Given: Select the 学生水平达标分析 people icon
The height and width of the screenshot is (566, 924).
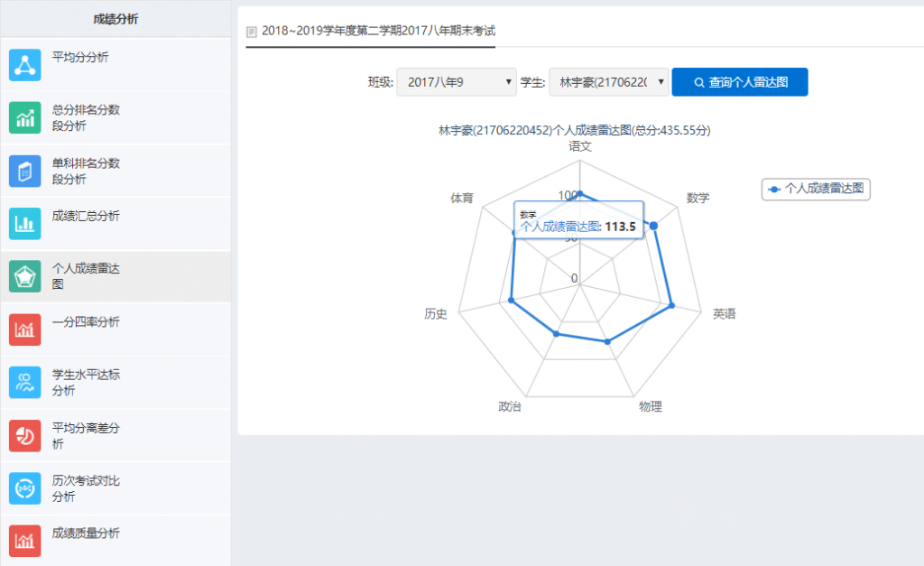Looking at the screenshot, I should click(x=25, y=383).
